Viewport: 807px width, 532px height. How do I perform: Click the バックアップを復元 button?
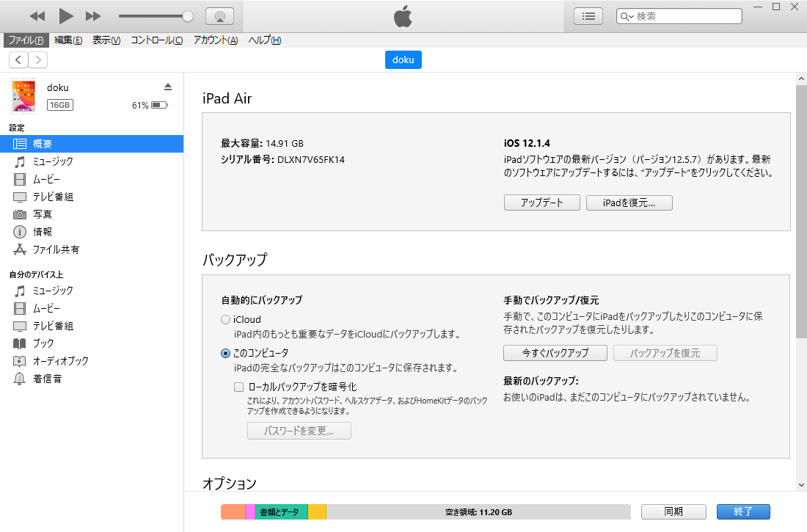coord(665,353)
